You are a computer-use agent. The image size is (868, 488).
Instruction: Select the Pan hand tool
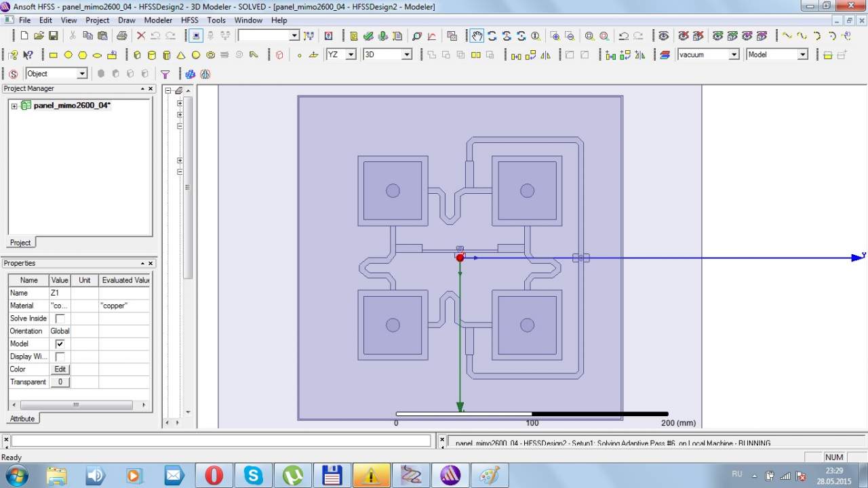point(477,36)
